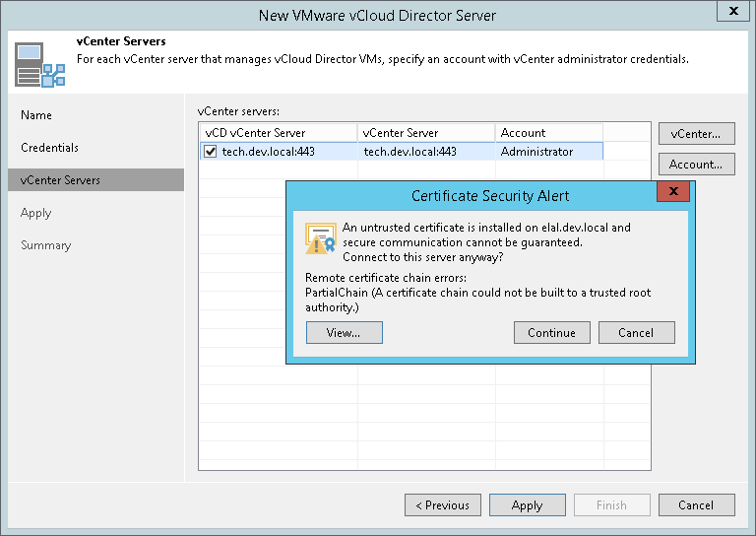Close the Certificate Security Alert dialog
The height and width of the screenshot is (536, 756).
[x=672, y=191]
